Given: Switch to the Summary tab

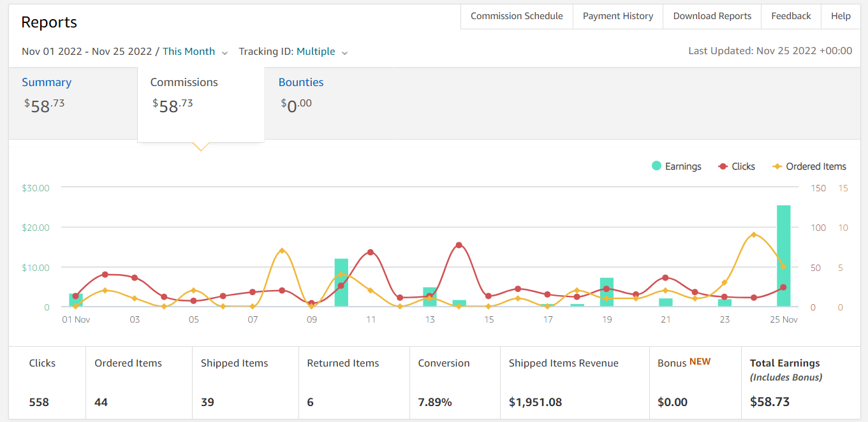Looking at the screenshot, I should tap(47, 82).
